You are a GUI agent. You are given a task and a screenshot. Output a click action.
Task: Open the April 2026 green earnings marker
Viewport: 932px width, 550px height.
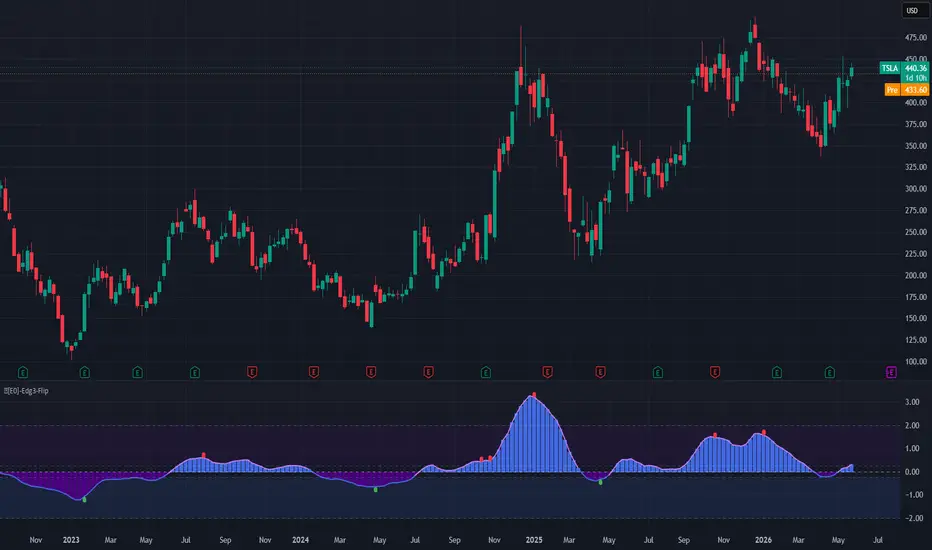(x=830, y=373)
